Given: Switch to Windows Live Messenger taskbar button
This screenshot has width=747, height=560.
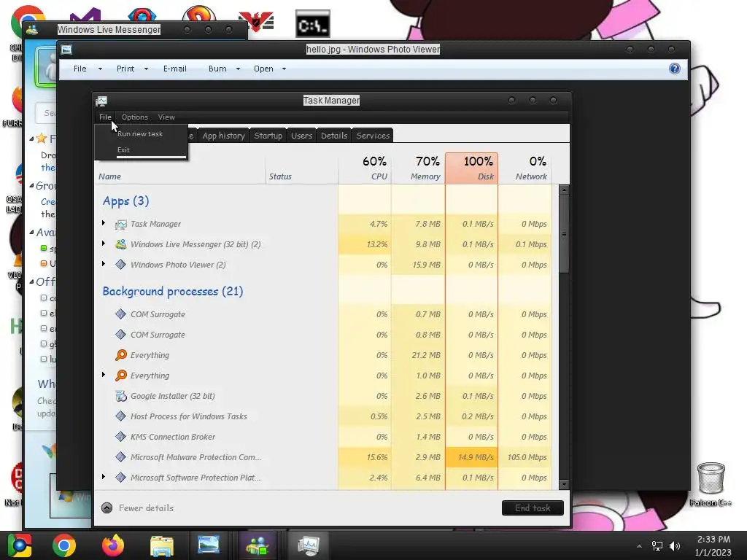Looking at the screenshot, I should 258,545.
